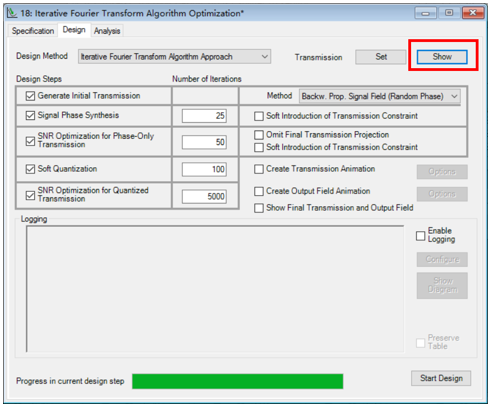This screenshot has width=488, height=404.
Task: Click the Show transmission button
Action: [x=442, y=57]
